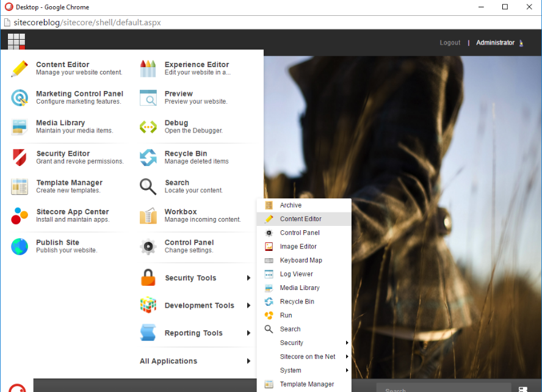Click the Administrator account name
Screen dimensions: 542x392
[495, 43]
